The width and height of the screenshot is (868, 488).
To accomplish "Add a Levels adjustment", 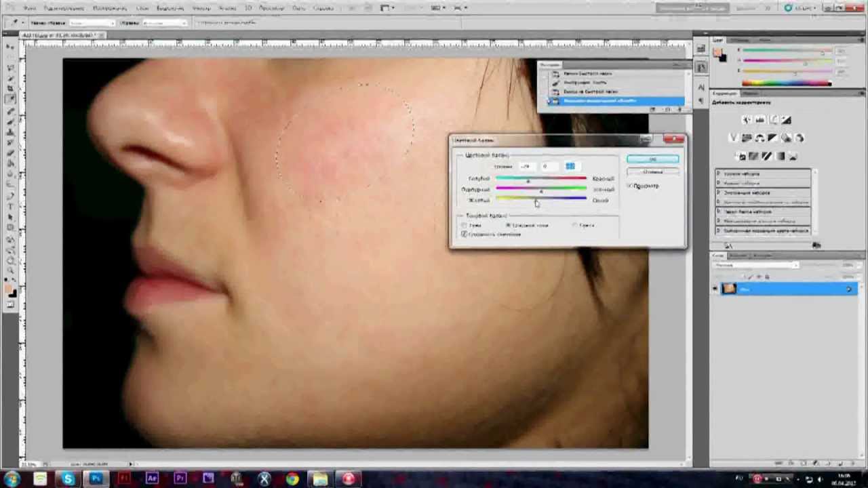I will 760,120.
